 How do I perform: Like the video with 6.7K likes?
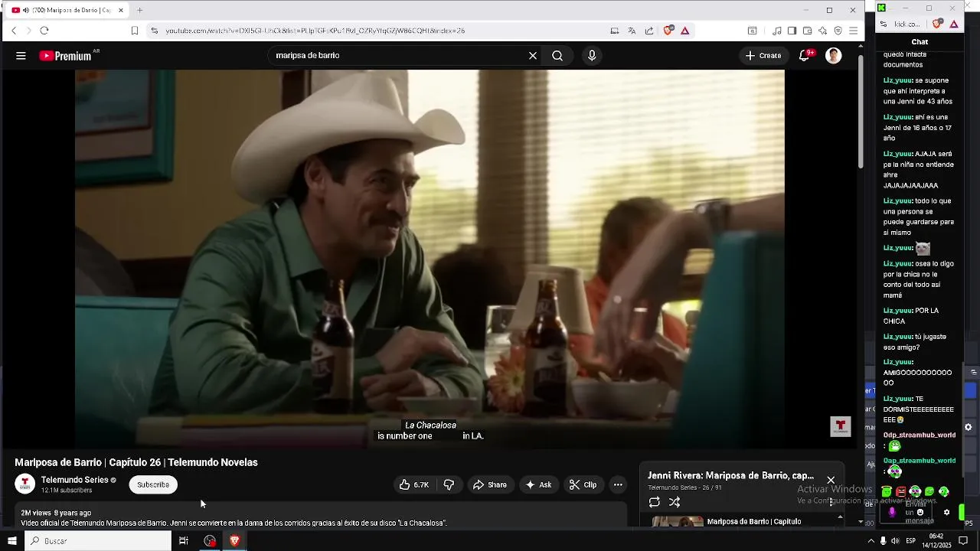pyautogui.click(x=413, y=484)
